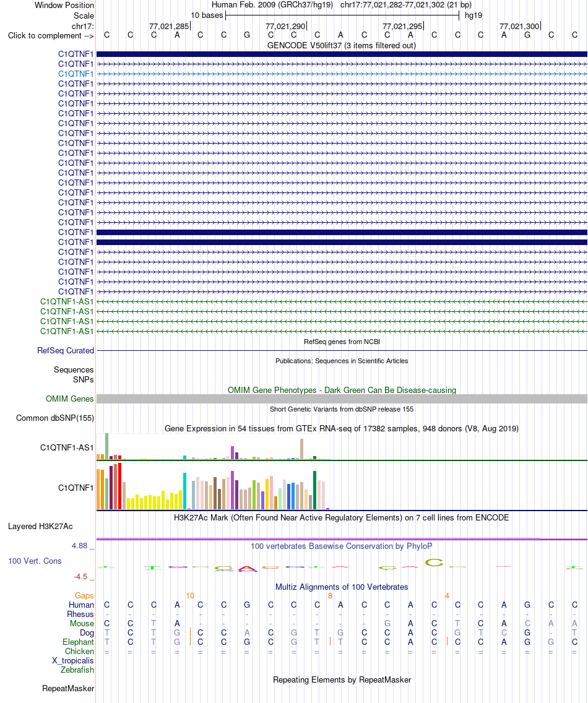
Task: Click the Scale label in the ruler
Action: click(x=84, y=15)
